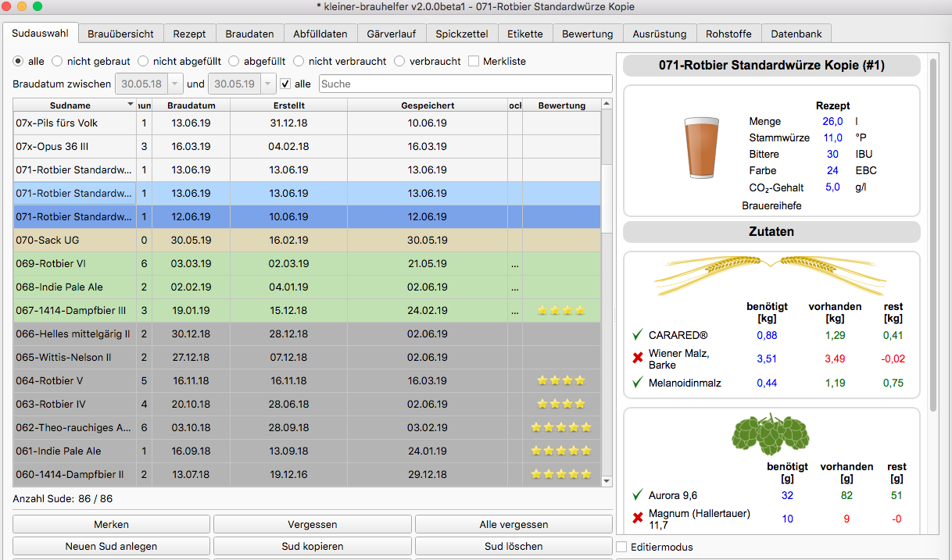The width and height of the screenshot is (952, 560).
Task: Toggle the Editiermodus checkbox
Action: [x=621, y=547]
